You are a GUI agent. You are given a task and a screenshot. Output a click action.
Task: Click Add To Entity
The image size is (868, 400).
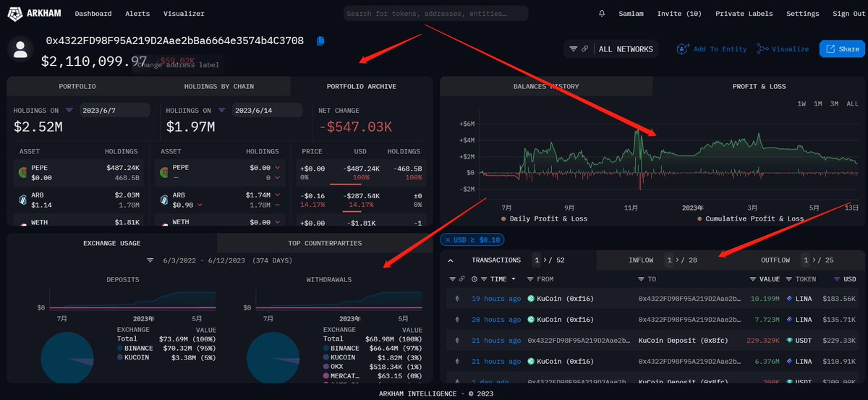point(711,49)
